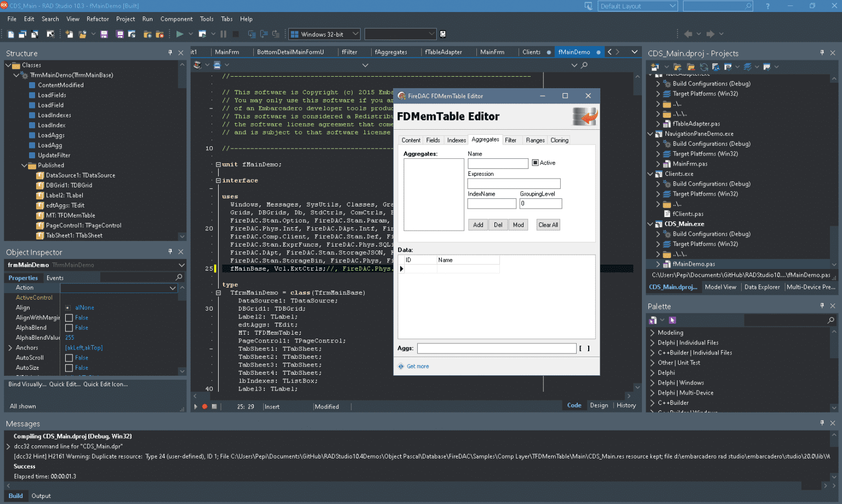This screenshot has height=504, width=842.
Task: Click the search magnifier in the editor toolbar
Action: click(584, 65)
